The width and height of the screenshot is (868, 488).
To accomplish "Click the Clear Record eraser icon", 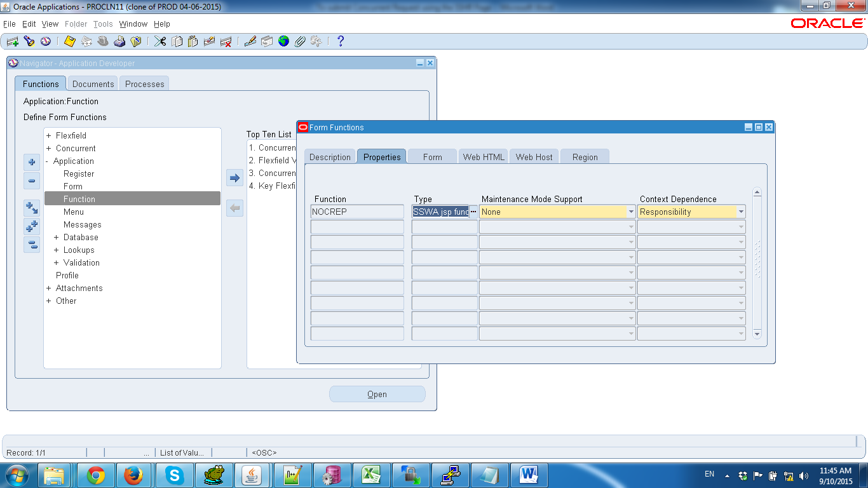I will pyautogui.click(x=209, y=41).
